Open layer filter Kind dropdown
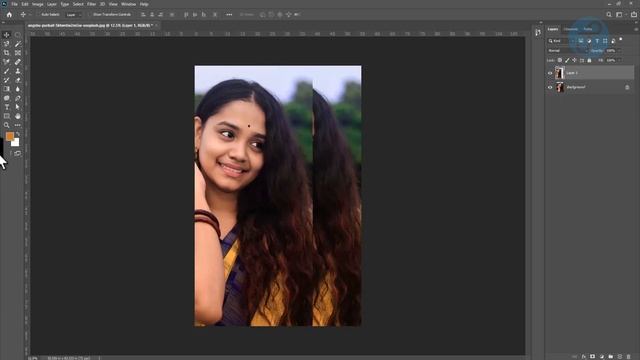This screenshot has width=640, height=360. tap(561, 41)
